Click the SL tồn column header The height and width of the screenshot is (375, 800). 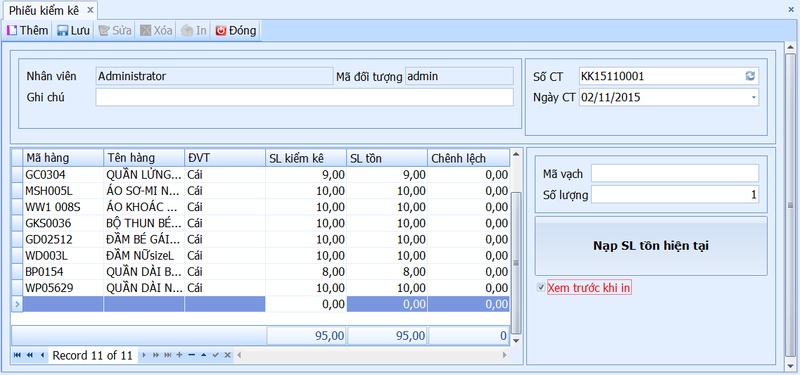pyautogui.click(x=387, y=158)
